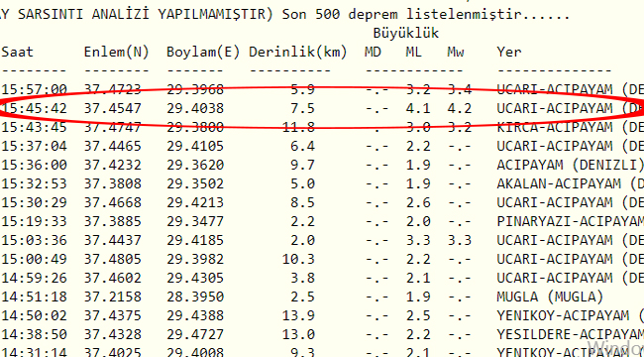The width and height of the screenshot is (644, 357).
Task: Click depth value 13.0
Action: point(298,334)
